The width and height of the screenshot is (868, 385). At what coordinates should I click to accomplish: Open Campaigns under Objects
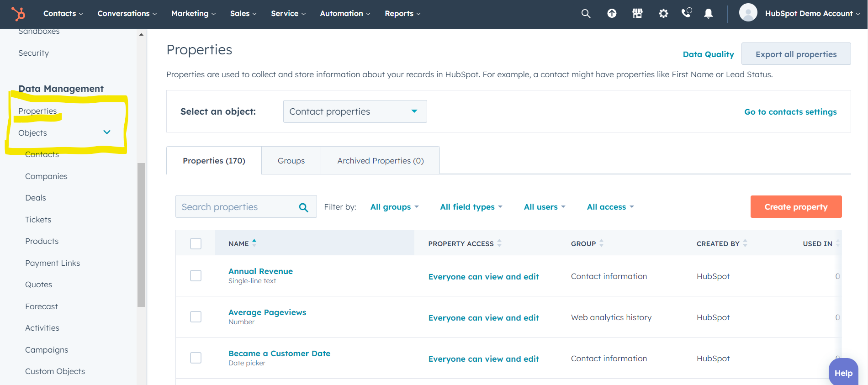point(47,350)
